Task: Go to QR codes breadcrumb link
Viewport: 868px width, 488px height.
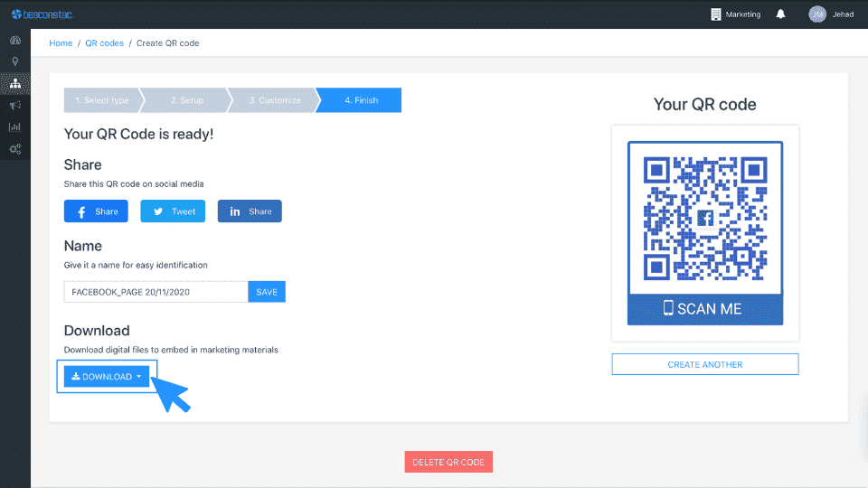Action: click(104, 43)
